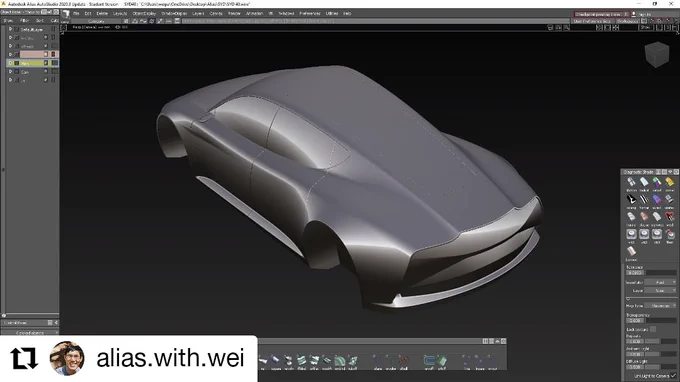Click the Tolerance value field
The width and height of the screenshot is (680, 382).
pos(635,273)
